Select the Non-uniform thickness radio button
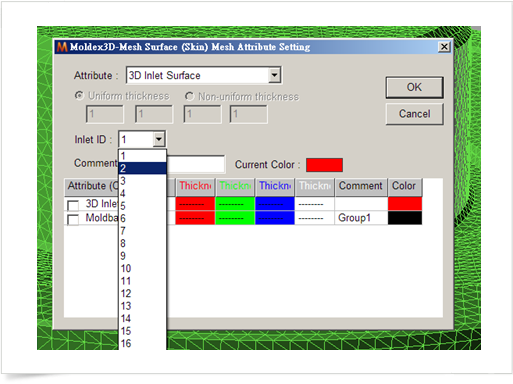The width and height of the screenshot is (513, 384). [189, 96]
